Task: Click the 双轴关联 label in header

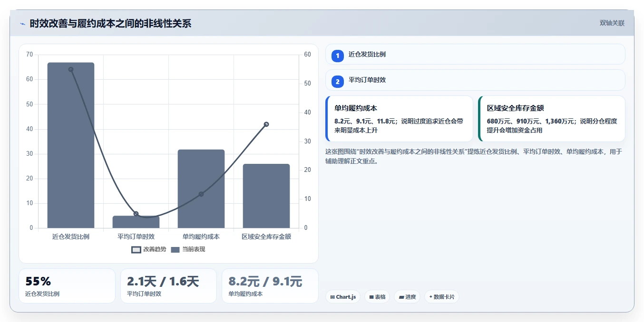Action: [612, 23]
